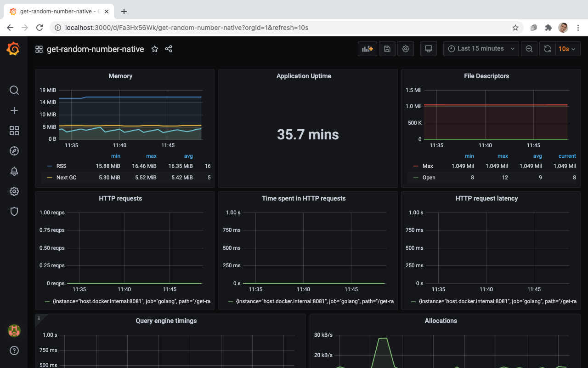Click the 35.7 mins uptime value
The image size is (588, 368).
(x=308, y=135)
